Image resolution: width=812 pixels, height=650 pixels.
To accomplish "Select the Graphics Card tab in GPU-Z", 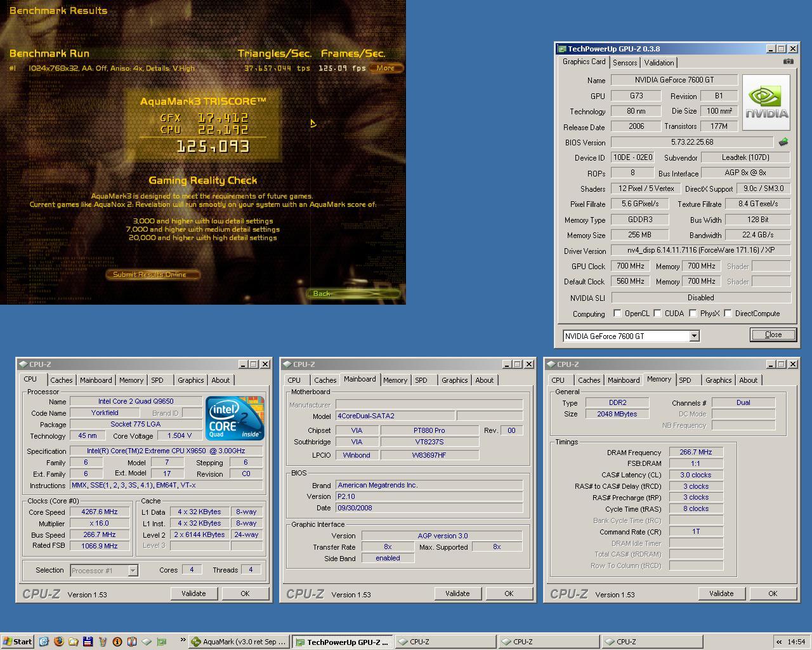I will coord(584,62).
